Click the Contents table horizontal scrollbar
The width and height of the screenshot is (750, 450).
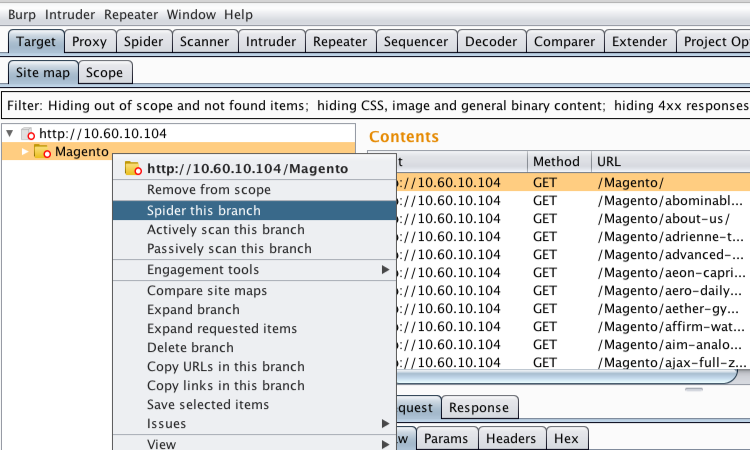[567, 377]
